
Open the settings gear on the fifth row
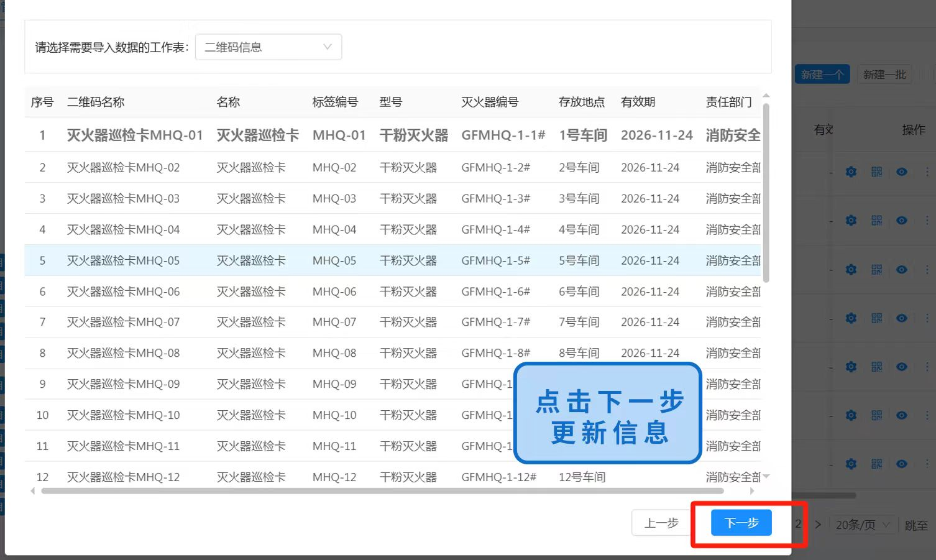[850, 367]
